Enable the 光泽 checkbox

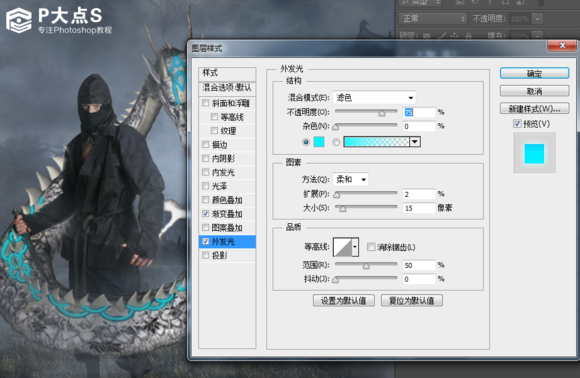(x=206, y=186)
